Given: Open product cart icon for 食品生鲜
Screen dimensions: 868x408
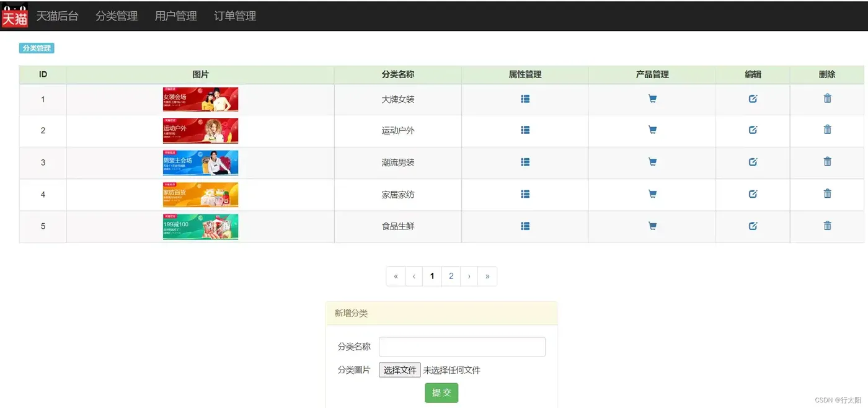Looking at the screenshot, I should click(652, 226).
